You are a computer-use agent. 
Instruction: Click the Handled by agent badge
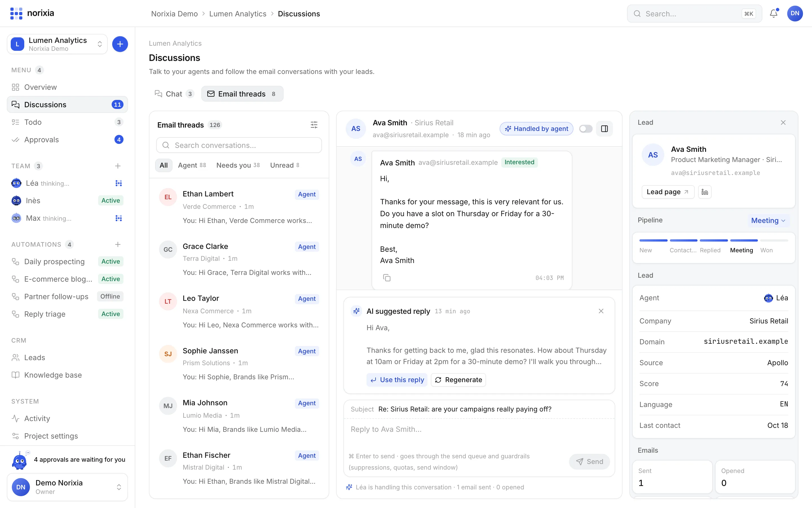click(x=536, y=129)
